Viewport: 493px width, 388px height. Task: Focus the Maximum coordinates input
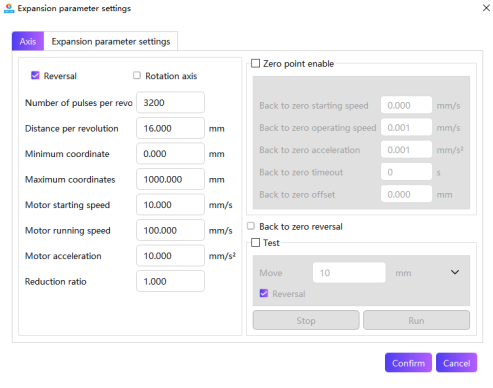pyautogui.click(x=170, y=179)
